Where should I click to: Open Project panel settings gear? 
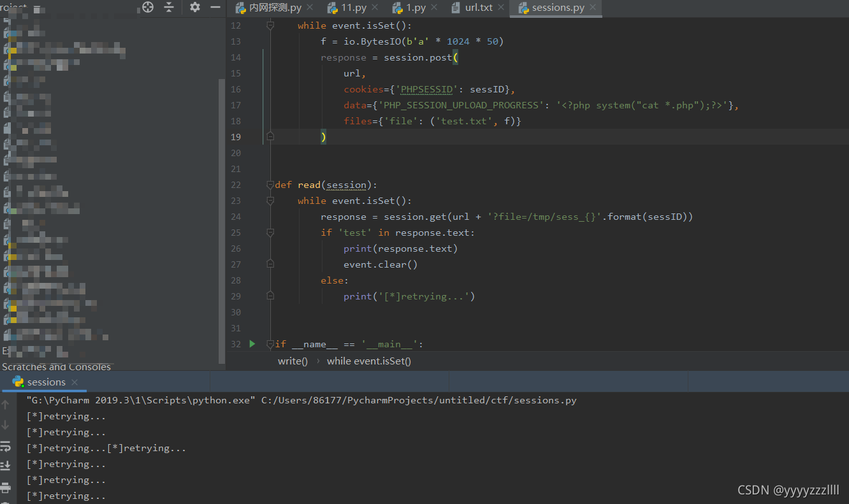click(x=195, y=7)
